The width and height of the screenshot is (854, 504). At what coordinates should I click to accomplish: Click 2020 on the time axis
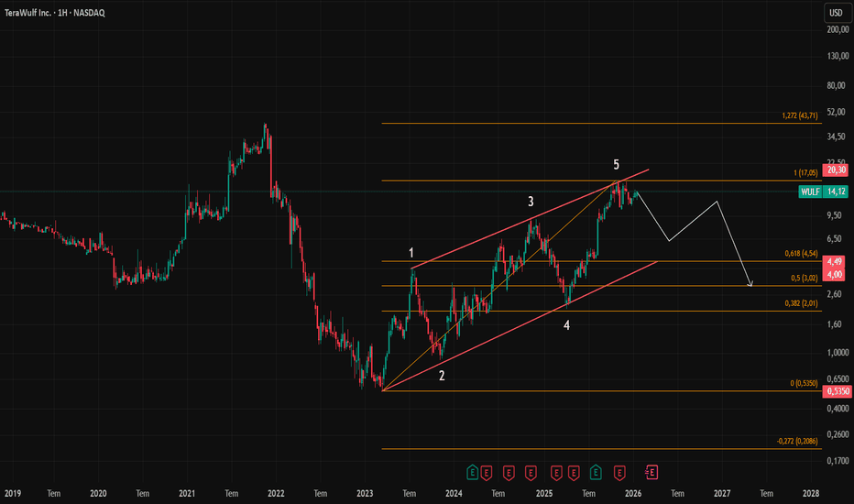(x=98, y=493)
